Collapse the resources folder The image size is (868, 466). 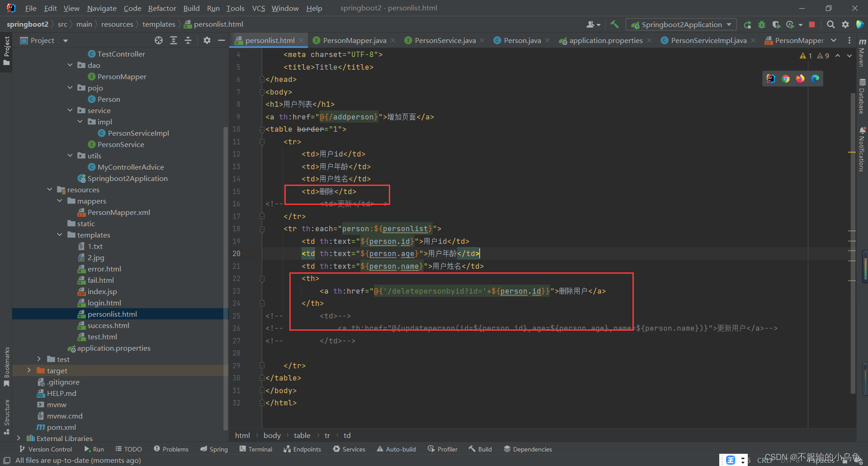coord(50,190)
